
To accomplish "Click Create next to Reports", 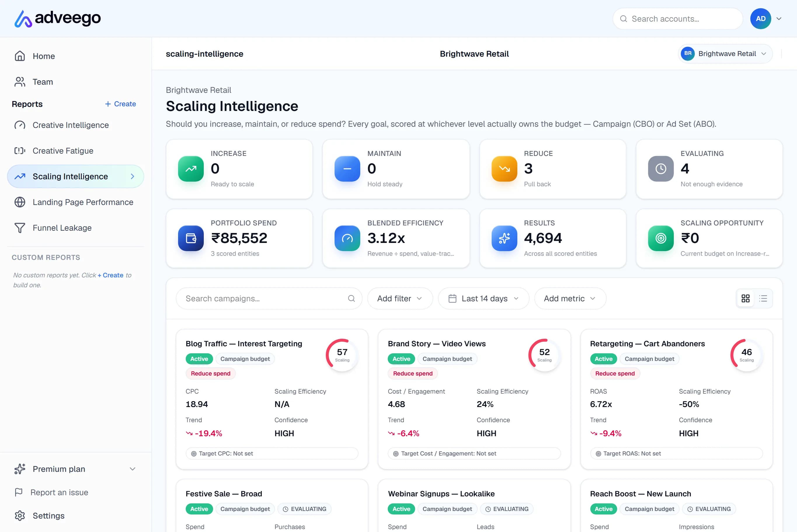I will coord(120,104).
